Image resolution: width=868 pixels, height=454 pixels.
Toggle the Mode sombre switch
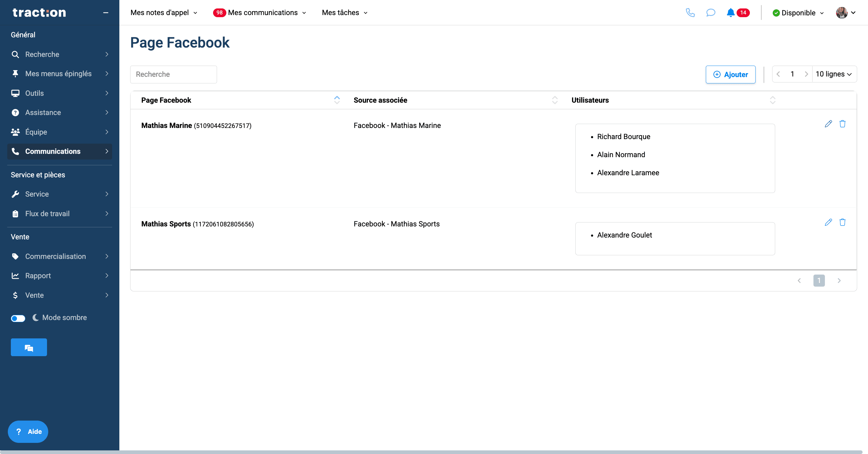(18, 318)
